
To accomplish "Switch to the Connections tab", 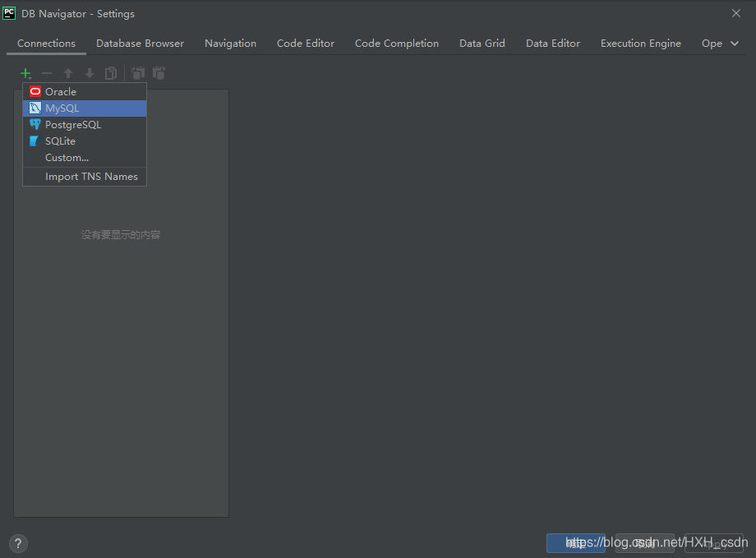I will (46, 44).
